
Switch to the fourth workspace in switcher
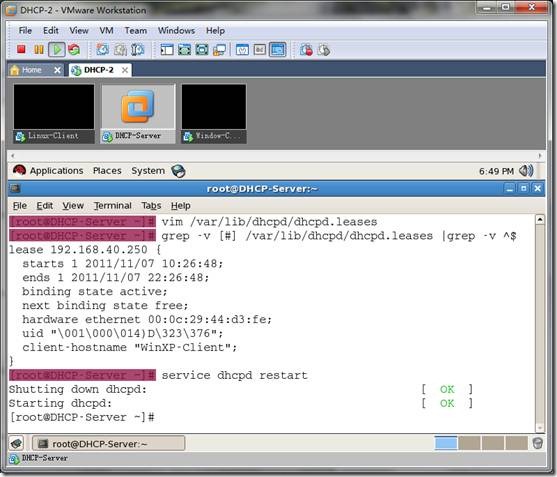(516, 443)
